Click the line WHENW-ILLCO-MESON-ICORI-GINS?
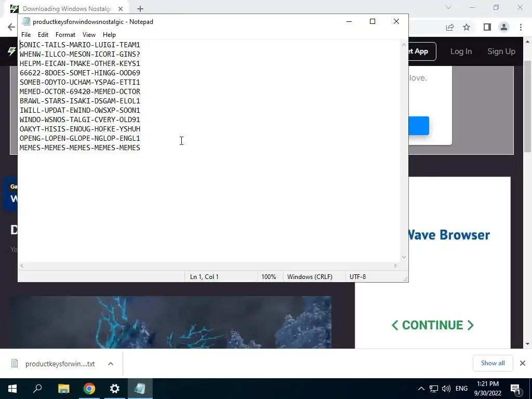 (79, 54)
